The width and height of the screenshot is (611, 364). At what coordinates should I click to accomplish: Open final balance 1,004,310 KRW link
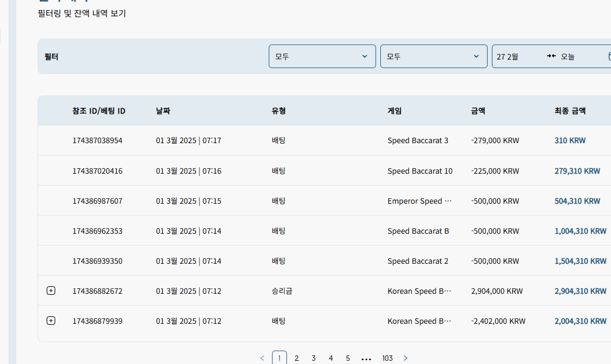580,231
